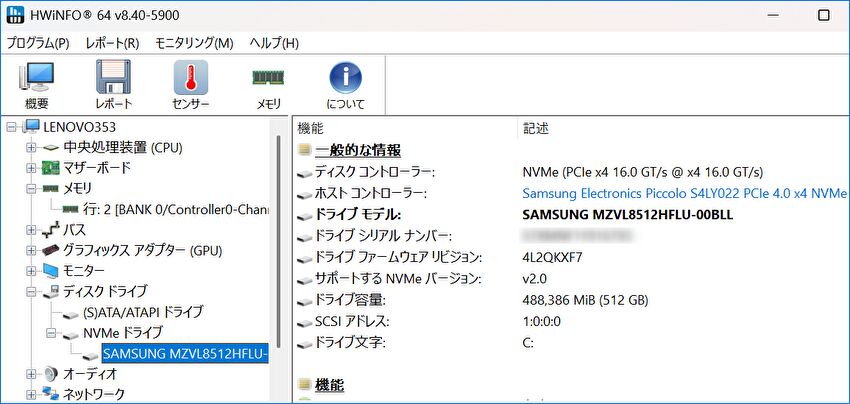Select the マザーボード tree item
The image size is (850, 404).
[96, 168]
